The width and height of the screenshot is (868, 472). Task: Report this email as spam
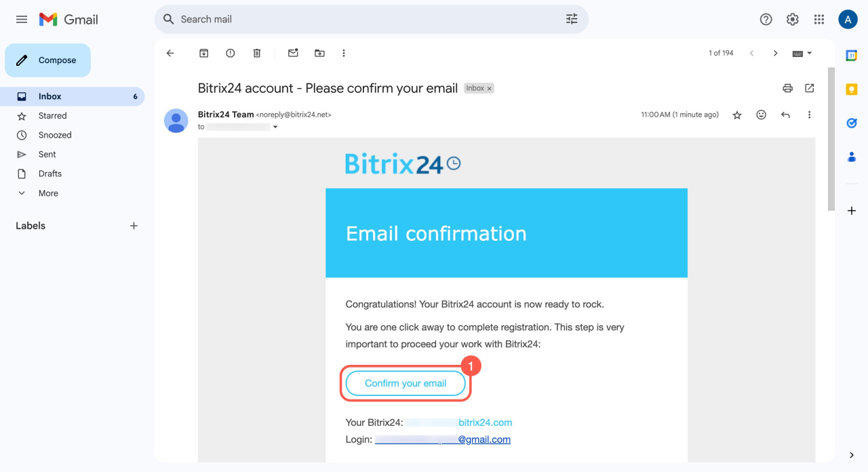click(230, 53)
